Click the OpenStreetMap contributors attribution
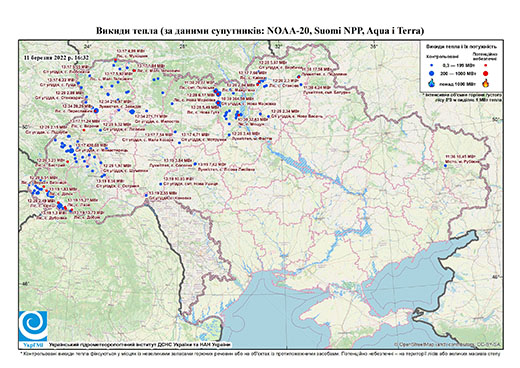Image resolution: width=520 pixels, height=368 pixels. [447, 344]
